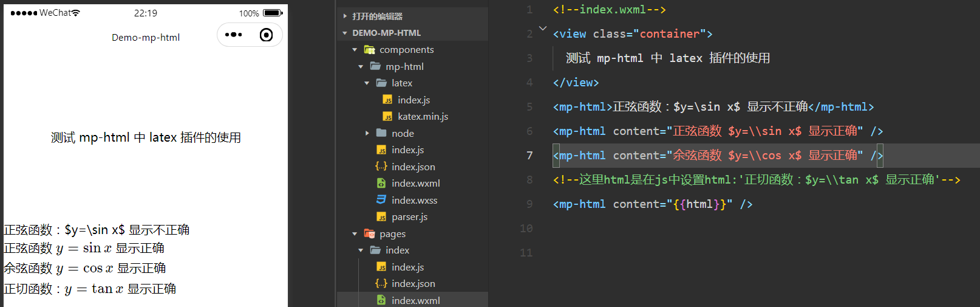Click the components folder icon
The height and width of the screenshot is (307, 980).
click(x=369, y=49)
